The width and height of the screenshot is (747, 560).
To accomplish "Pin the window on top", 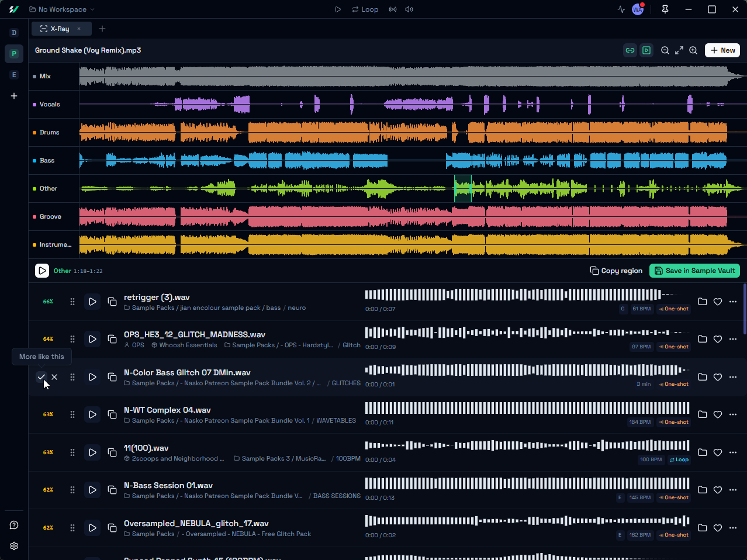I will click(665, 9).
